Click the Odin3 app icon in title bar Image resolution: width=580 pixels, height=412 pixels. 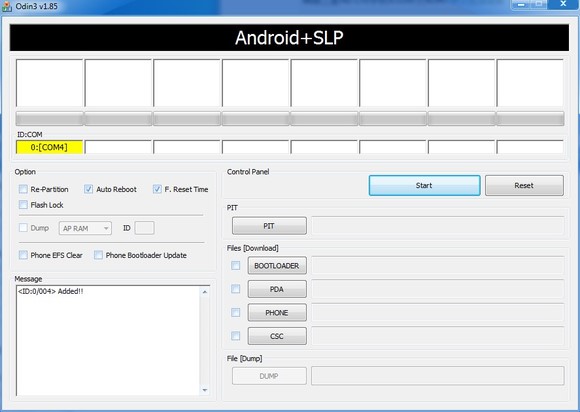tap(7, 6)
